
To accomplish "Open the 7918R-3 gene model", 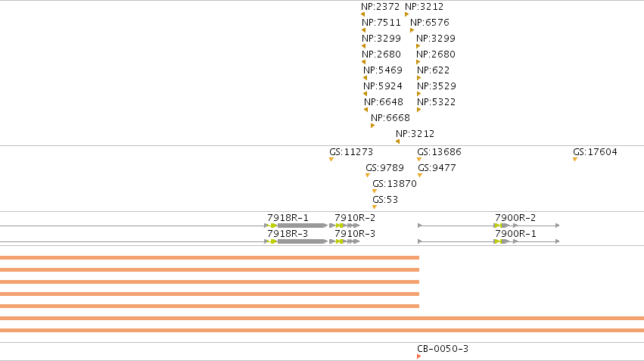I will (x=296, y=241).
